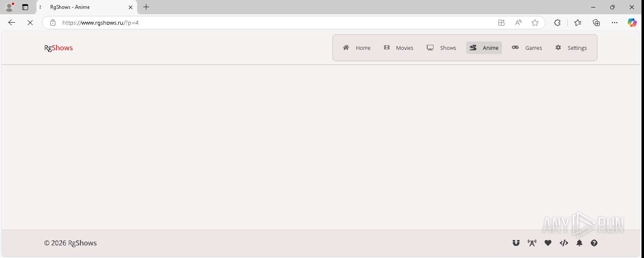Open browser Collections
The height and width of the screenshot is (258, 644).
point(596,23)
